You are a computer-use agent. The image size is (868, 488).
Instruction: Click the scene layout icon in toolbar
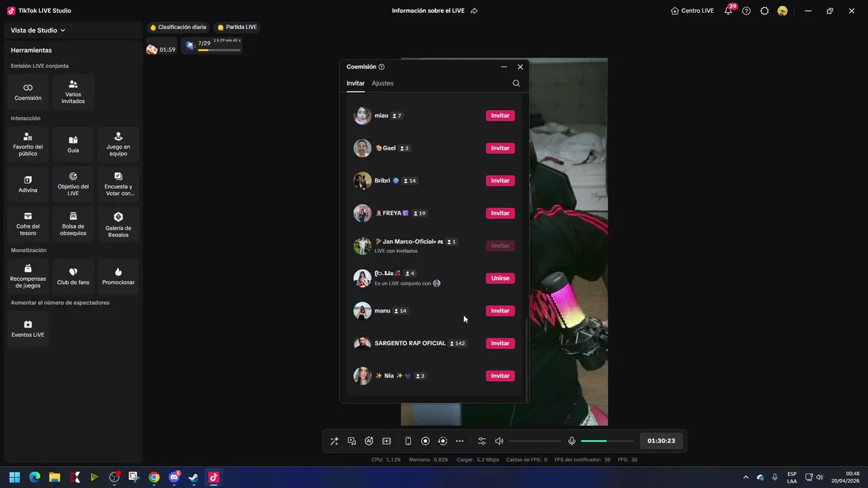coord(387,441)
